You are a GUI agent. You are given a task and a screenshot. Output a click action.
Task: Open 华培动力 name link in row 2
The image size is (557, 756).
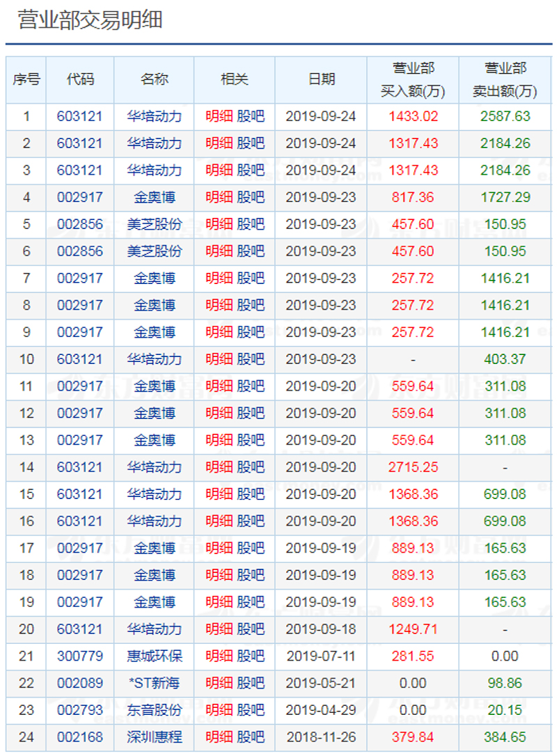pos(154,143)
